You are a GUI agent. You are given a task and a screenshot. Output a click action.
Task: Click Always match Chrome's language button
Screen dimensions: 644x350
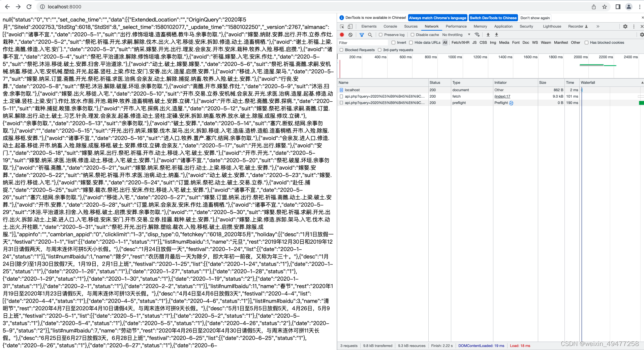tap(437, 18)
